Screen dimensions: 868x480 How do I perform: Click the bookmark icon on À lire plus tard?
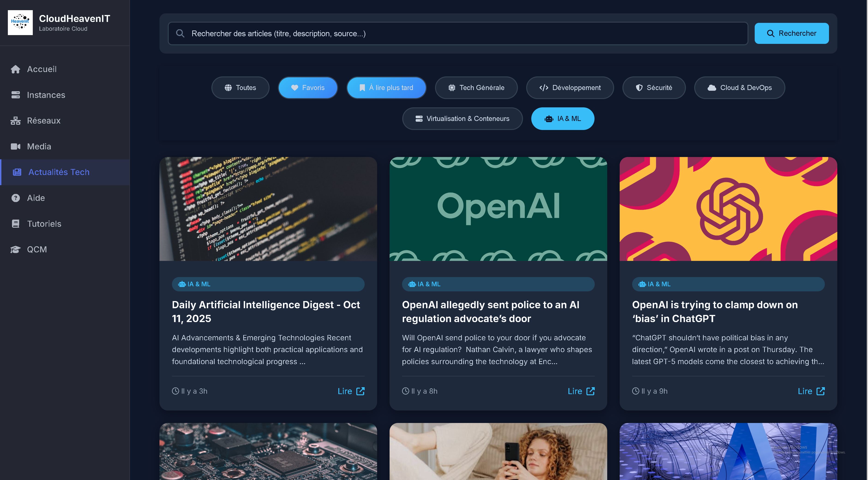pos(362,88)
